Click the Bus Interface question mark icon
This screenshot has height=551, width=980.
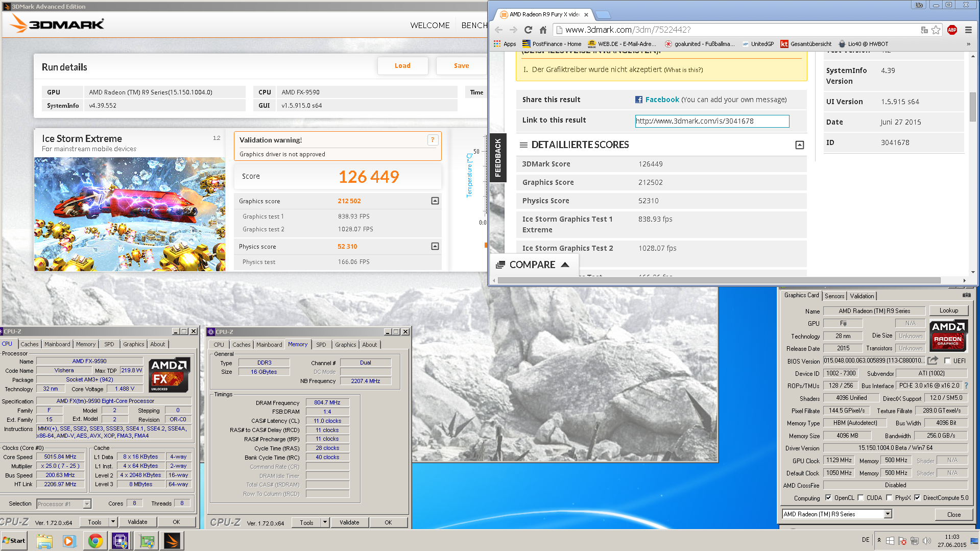click(x=966, y=386)
